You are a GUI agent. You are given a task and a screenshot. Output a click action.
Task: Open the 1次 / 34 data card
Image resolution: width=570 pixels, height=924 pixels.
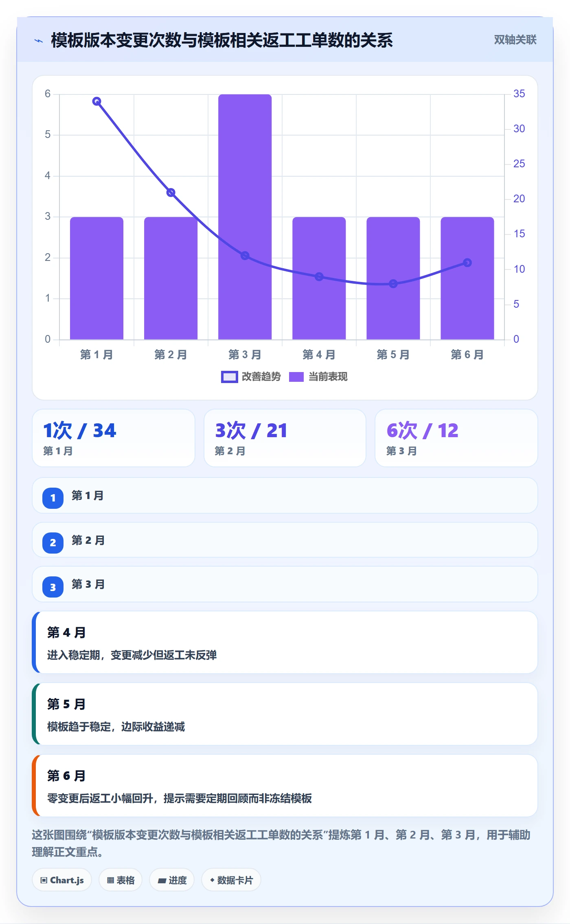[114, 438]
